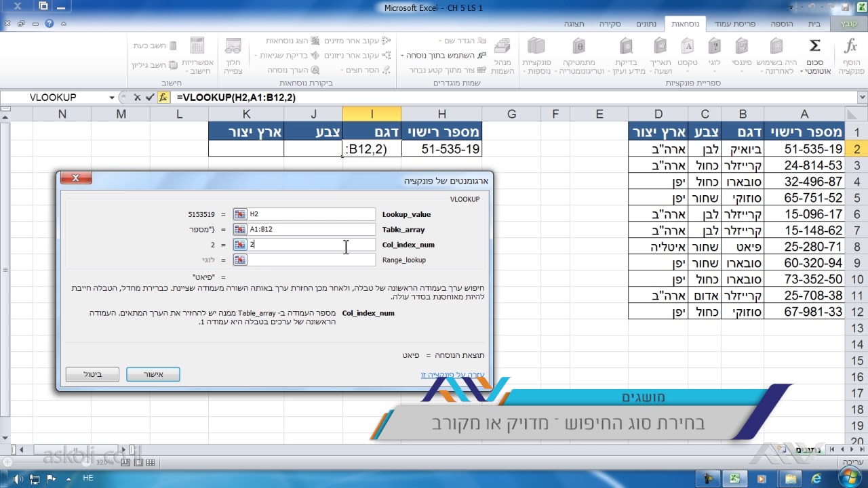This screenshot has height=488, width=868.
Task: Click into the Lookup_value input field
Action: 311,214
